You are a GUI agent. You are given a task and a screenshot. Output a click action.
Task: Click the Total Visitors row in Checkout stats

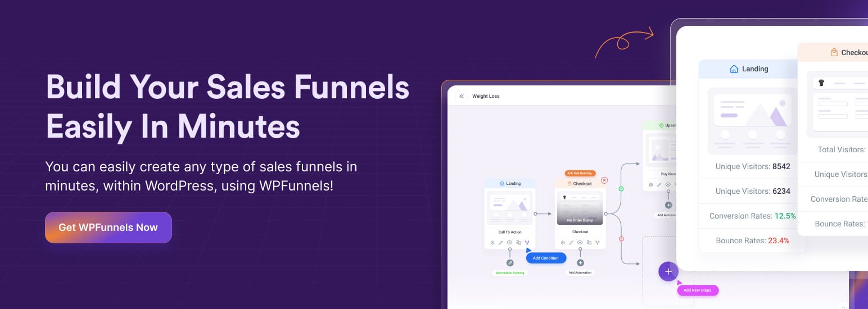[833, 149]
